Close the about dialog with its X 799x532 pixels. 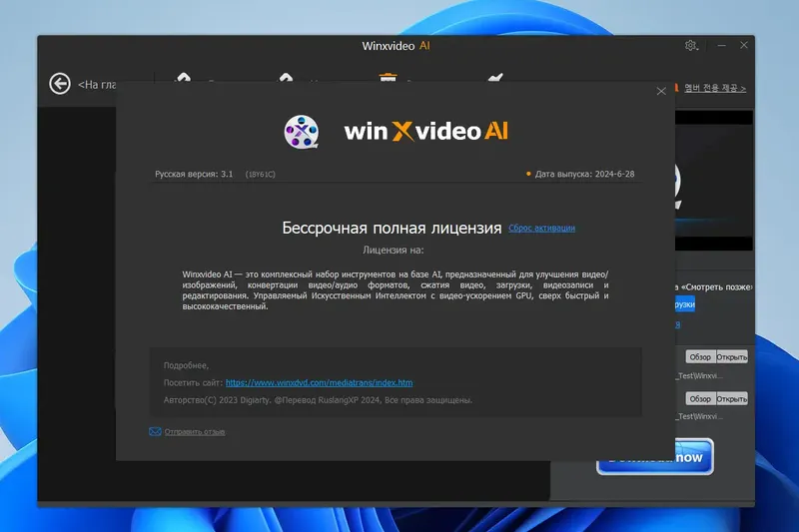661,91
